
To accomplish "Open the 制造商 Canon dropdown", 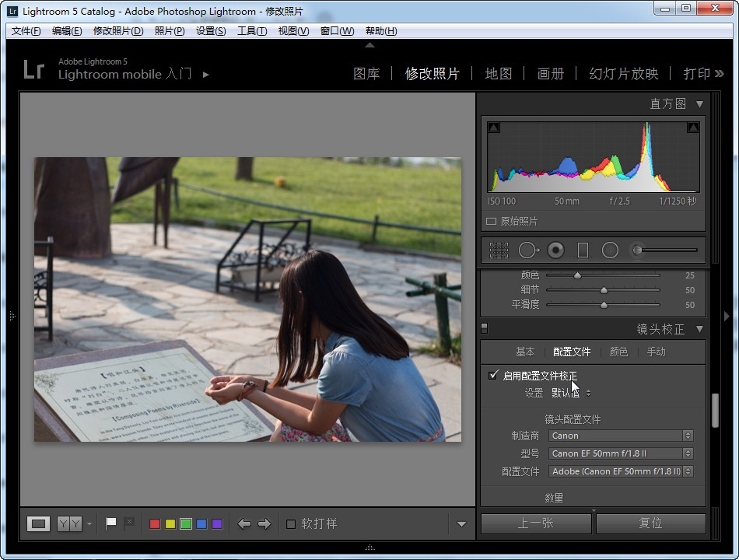I will [x=620, y=436].
